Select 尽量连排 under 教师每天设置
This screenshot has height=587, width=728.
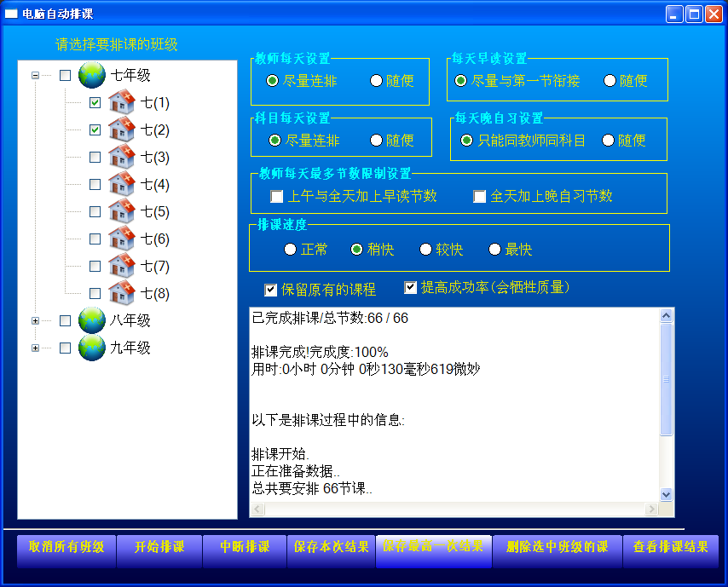coord(302,81)
